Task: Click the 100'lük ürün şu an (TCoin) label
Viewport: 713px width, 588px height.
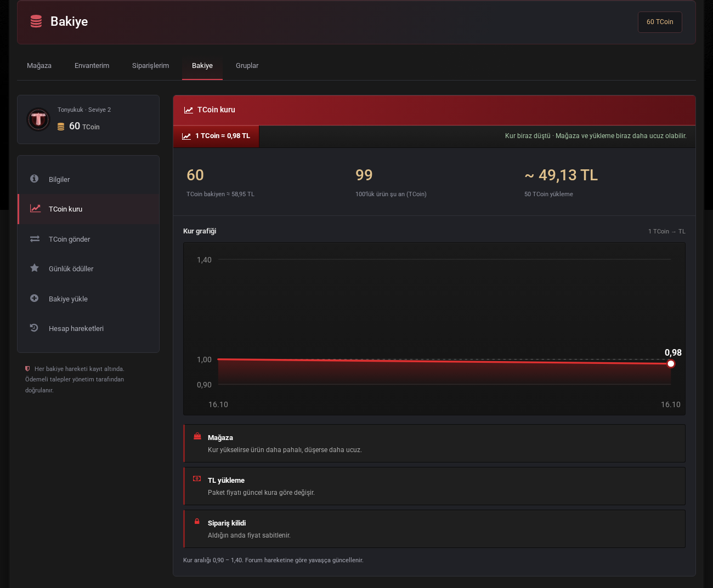Action: pos(391,194)
